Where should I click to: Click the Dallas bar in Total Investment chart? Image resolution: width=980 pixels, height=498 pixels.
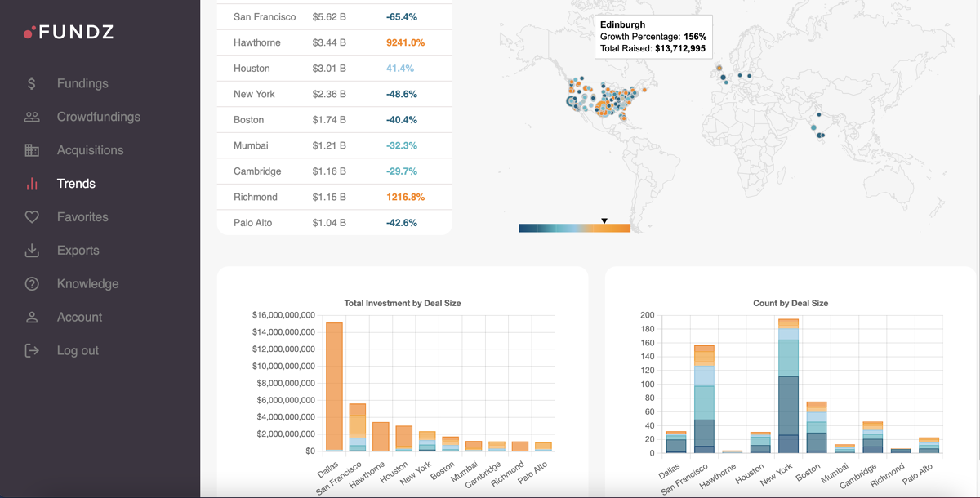point(334,387)
